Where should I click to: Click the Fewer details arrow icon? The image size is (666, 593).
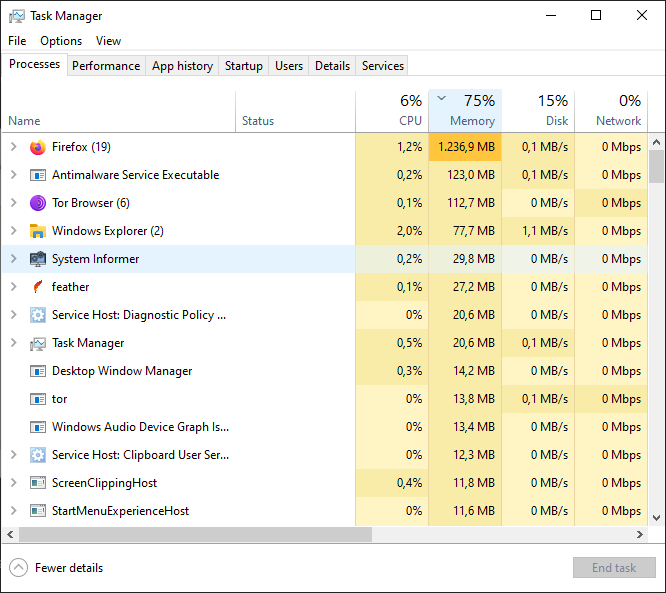(18, 568)
